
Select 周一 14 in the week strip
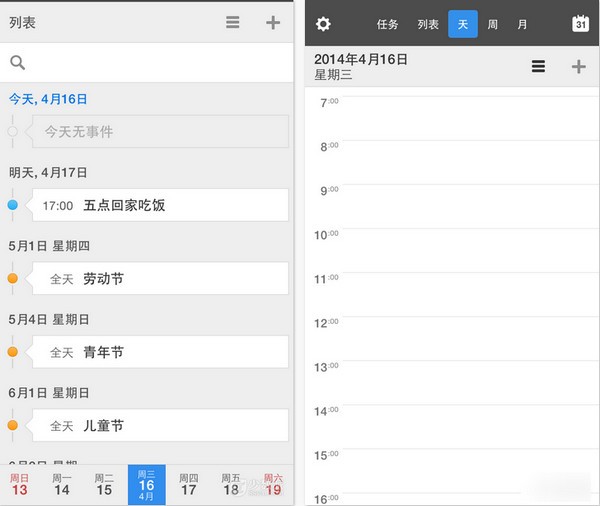tap(62, 485)
